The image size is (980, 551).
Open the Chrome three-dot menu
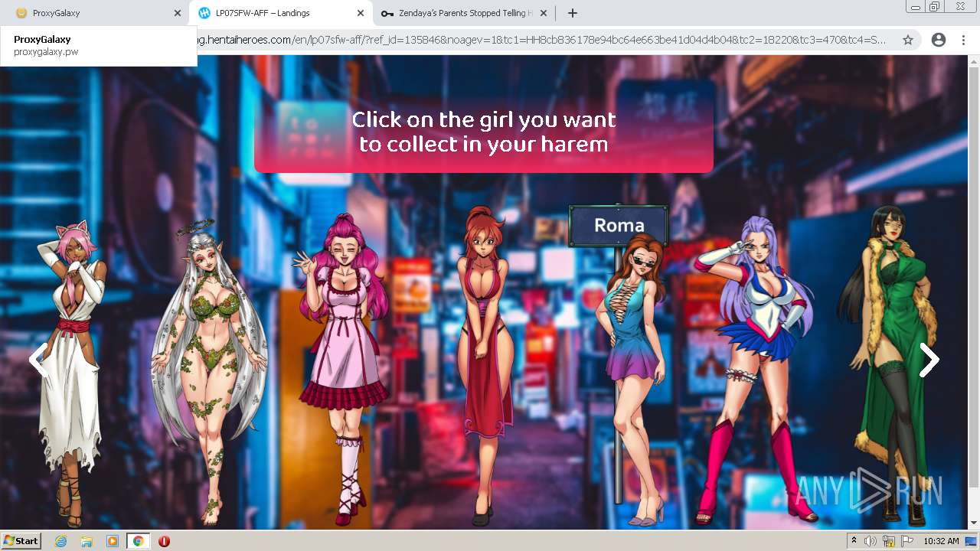click(963, 40)
